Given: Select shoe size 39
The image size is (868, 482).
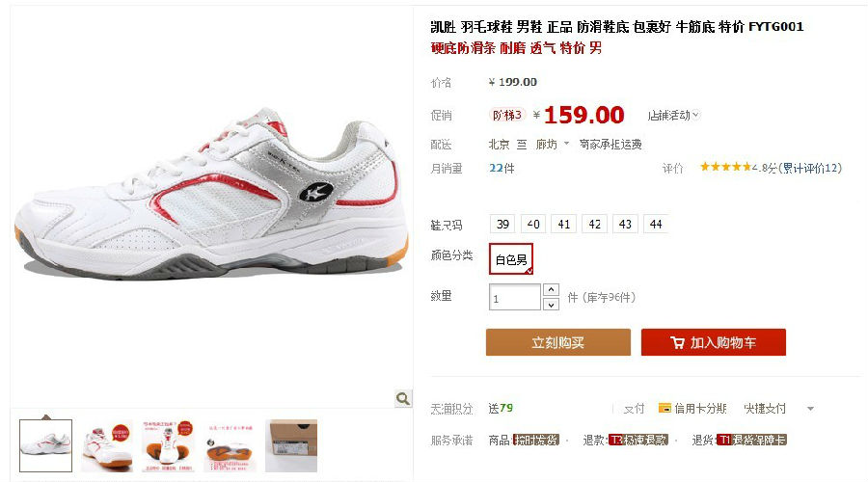Looking at the screenshot, I should pyautogui.click(x=502, y=224).
